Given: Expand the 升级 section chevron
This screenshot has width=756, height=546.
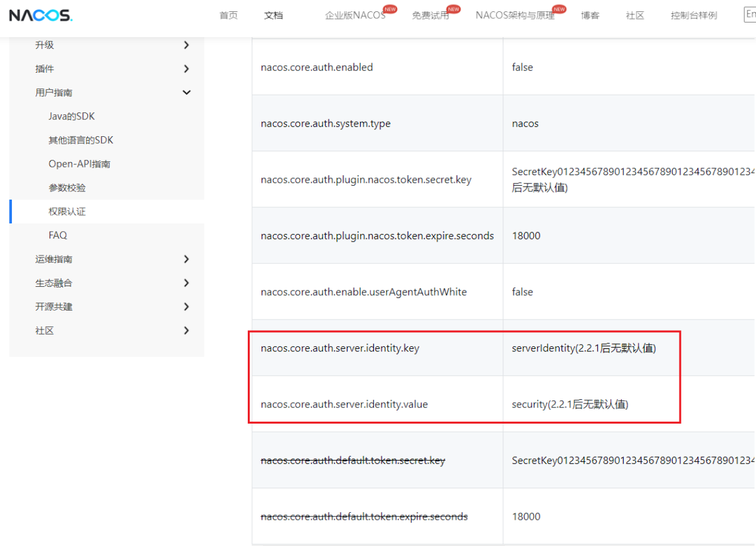Looking at the screenshot, I should [x=186, y=45].
